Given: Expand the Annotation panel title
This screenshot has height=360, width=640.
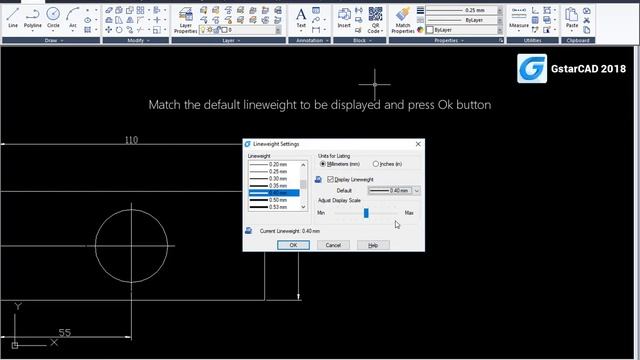Looking at the screenshot, I should tap(309, 40).
